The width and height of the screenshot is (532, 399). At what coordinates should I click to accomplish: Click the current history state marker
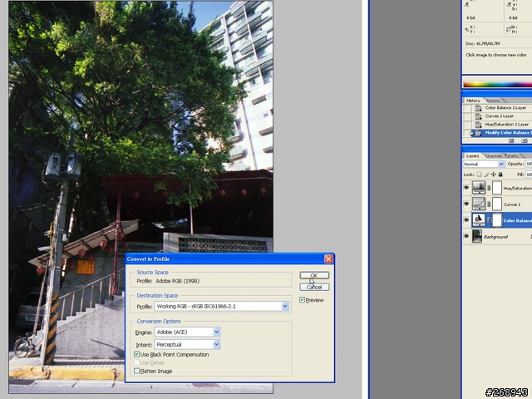471,133
